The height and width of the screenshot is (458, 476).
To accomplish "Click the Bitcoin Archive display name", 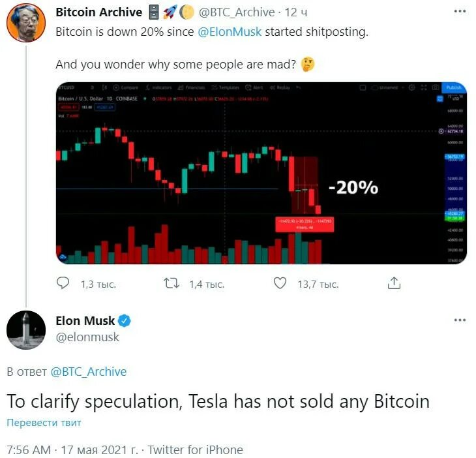I will pos(98,12).
